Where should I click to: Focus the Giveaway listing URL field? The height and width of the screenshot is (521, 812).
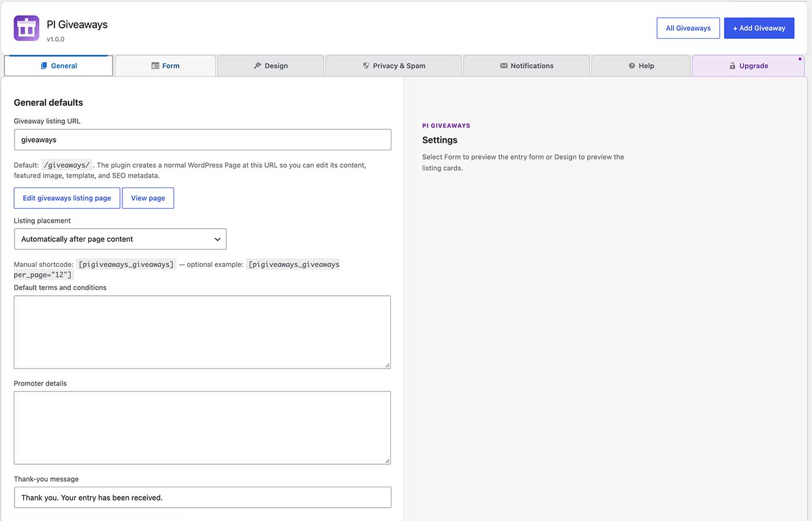(202, 140)
